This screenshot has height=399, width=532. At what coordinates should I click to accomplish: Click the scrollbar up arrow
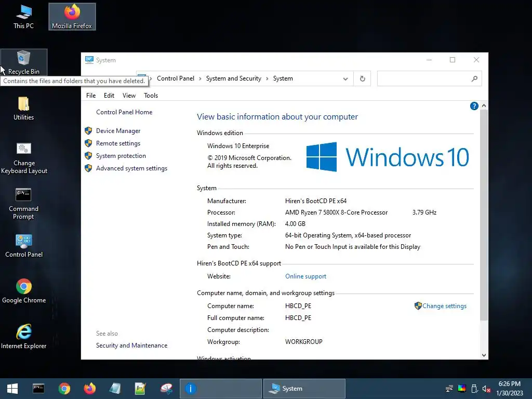[x=484, y=106]
